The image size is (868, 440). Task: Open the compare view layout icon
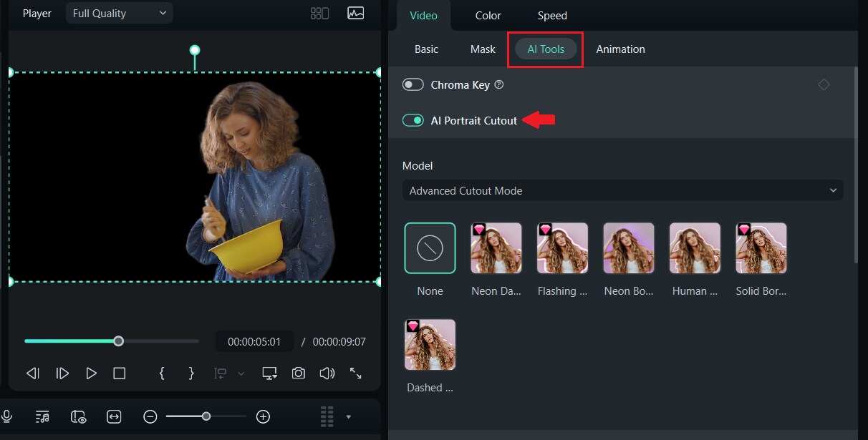click(x=319, y=13)
